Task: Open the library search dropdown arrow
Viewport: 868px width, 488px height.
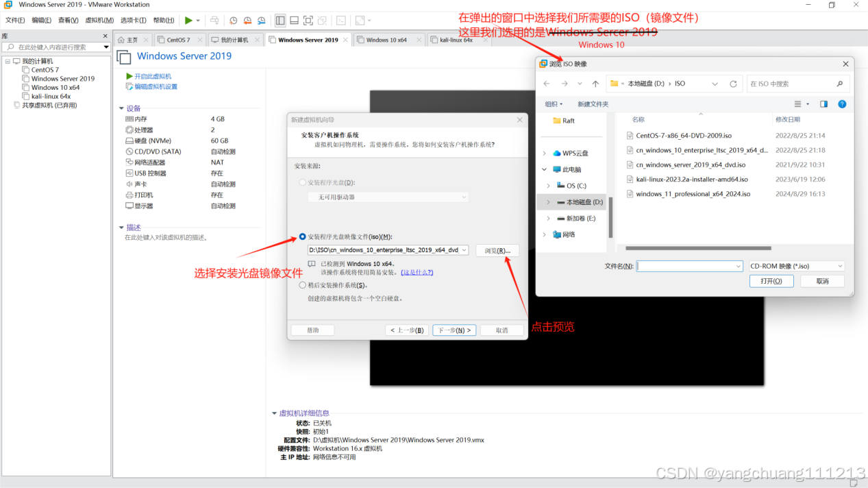Action: (106, 47)
